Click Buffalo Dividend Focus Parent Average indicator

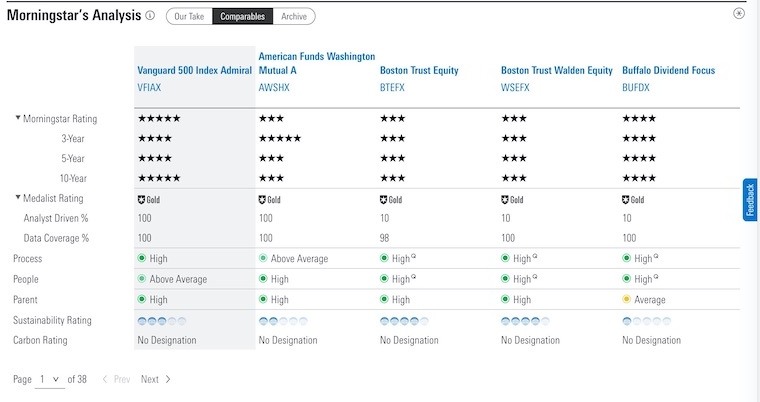[645, 299]
